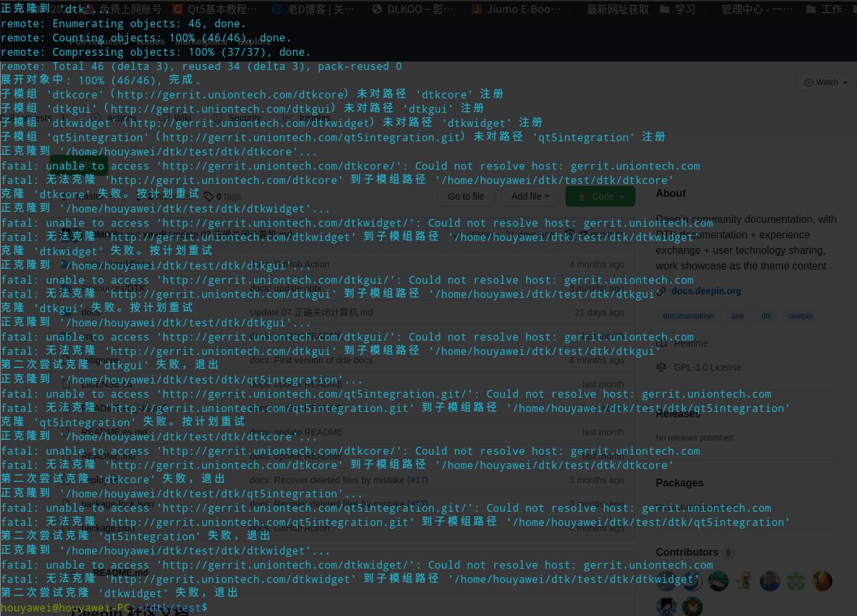Open the Contributors list heading
This screenshot has height=616, width=857.
(x=694, y=552)
